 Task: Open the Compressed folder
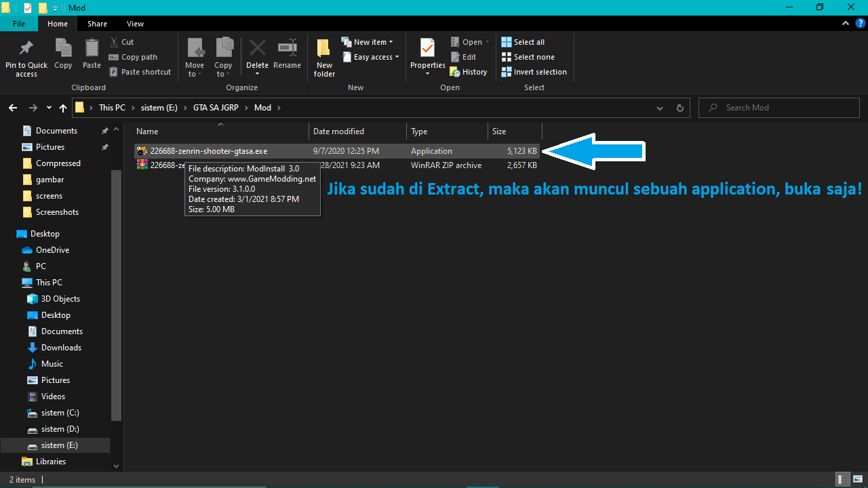58,163
